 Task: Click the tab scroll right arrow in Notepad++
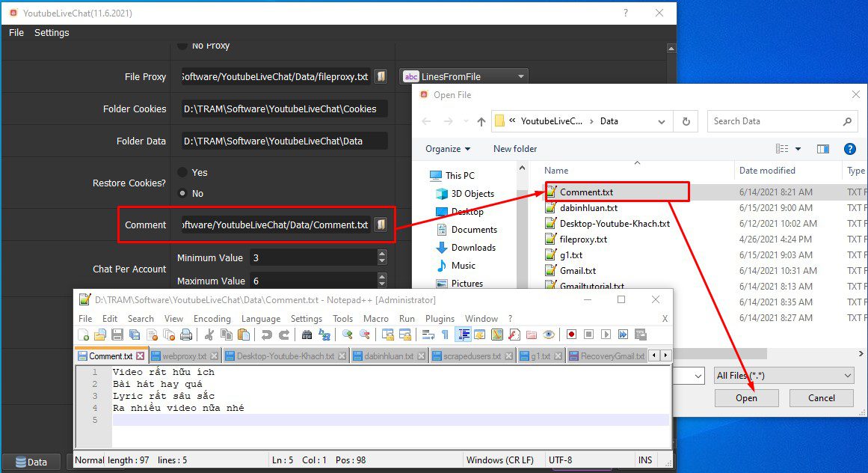pyautogui.click(x=666, y=355)
